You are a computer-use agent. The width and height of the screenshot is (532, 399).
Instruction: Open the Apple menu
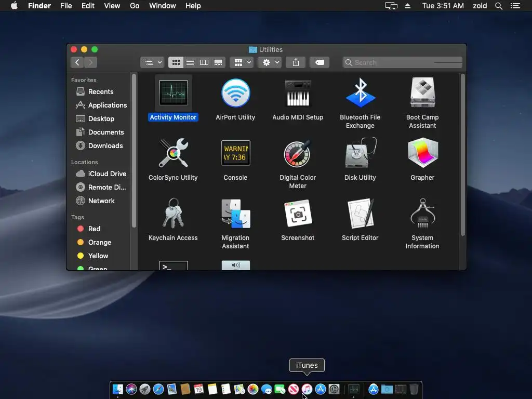[14, 6]
